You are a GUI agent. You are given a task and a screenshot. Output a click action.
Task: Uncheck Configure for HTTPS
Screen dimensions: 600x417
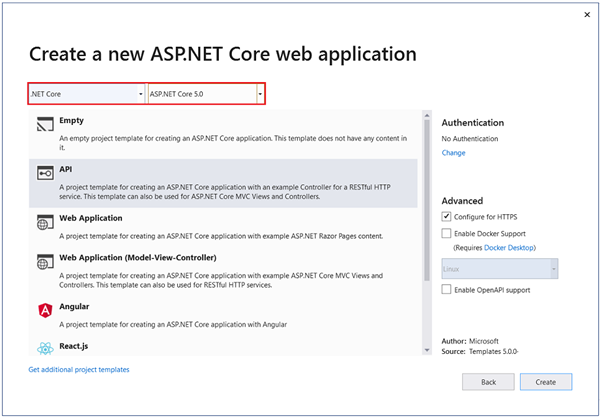pyautogui.click(x=446, y=216)
